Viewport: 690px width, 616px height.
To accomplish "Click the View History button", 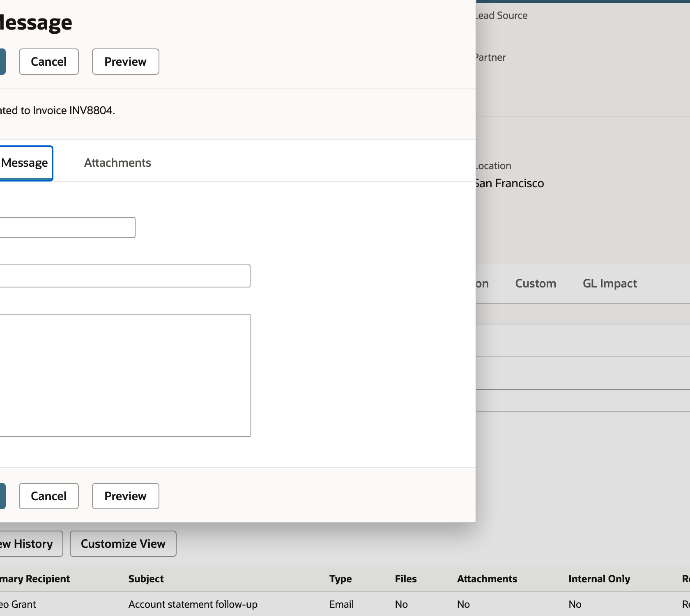I will (x=31, y=544).
